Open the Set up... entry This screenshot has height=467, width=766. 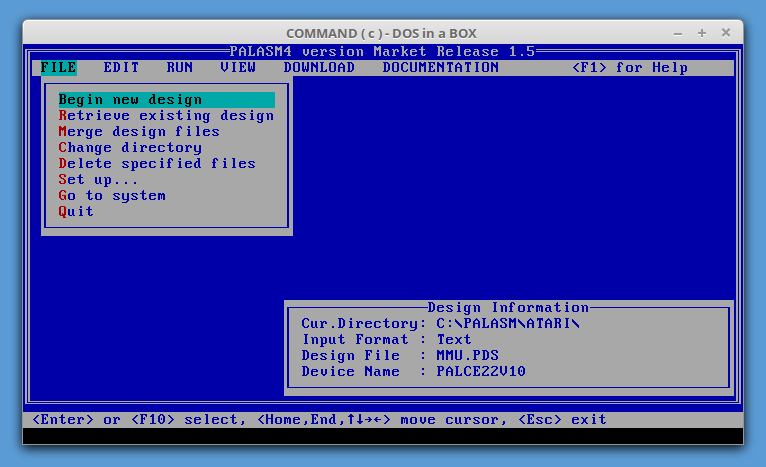point(98,180)
